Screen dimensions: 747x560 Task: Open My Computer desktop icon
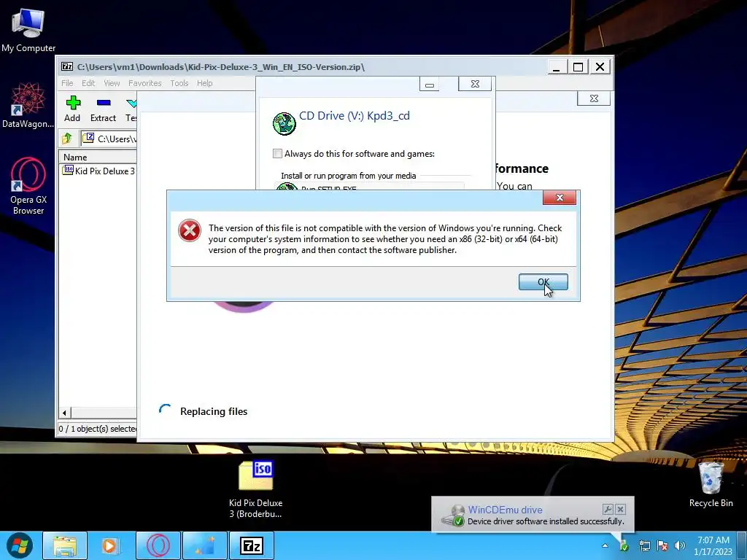click(x=28, y=30)
